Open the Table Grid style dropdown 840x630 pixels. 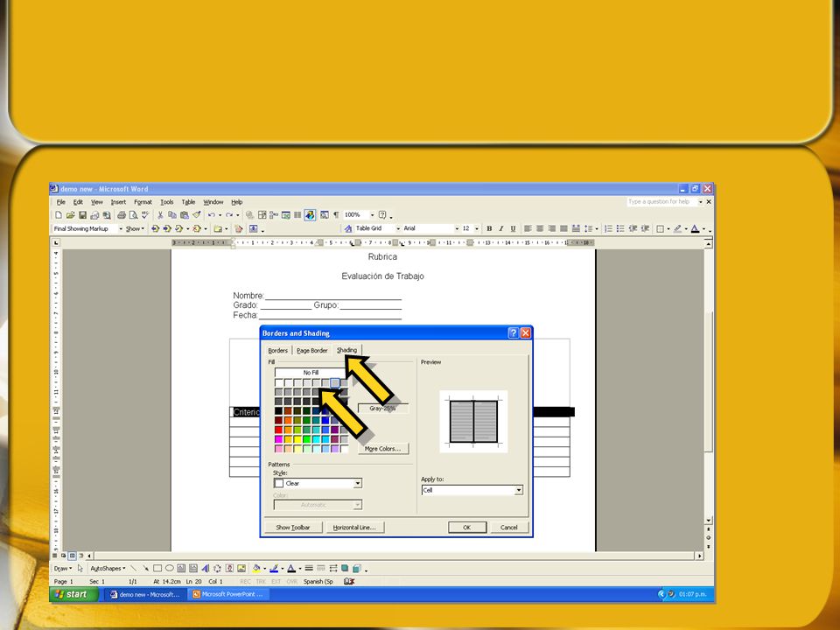pyautogui.click(x=398, y=228)
